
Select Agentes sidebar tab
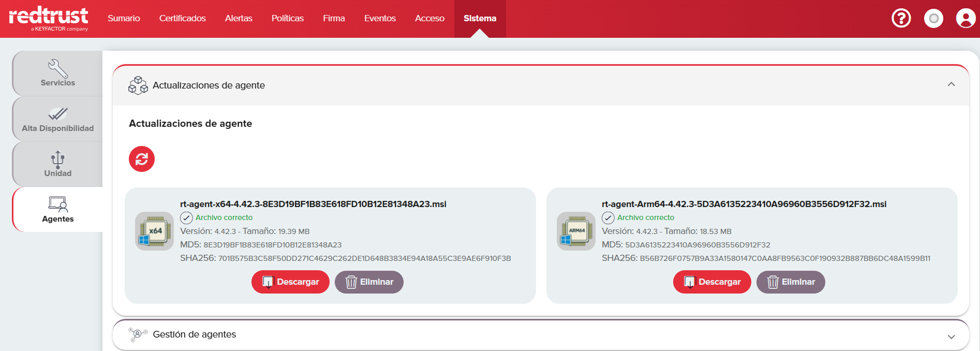(57, 209)
